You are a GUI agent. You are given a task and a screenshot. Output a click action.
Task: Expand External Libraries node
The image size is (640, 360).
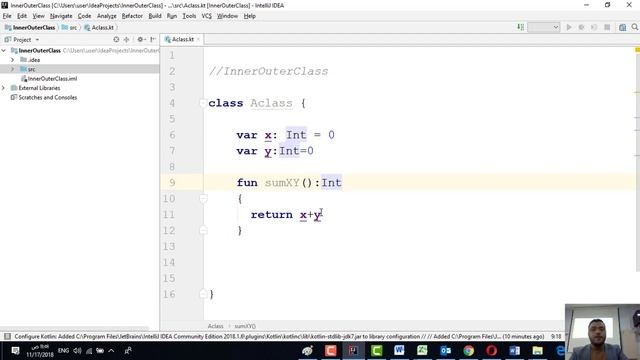[x=4, y=88]
